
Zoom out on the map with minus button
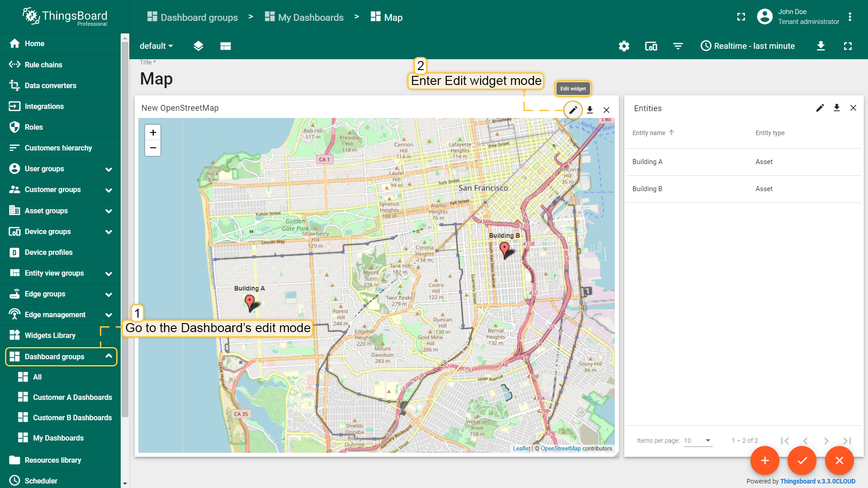pos(153,148)
